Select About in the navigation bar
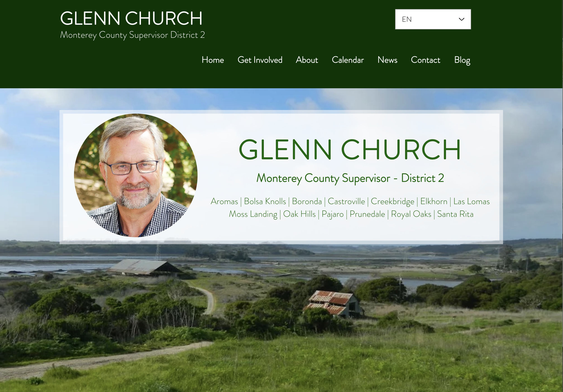 tap(307, 60)
